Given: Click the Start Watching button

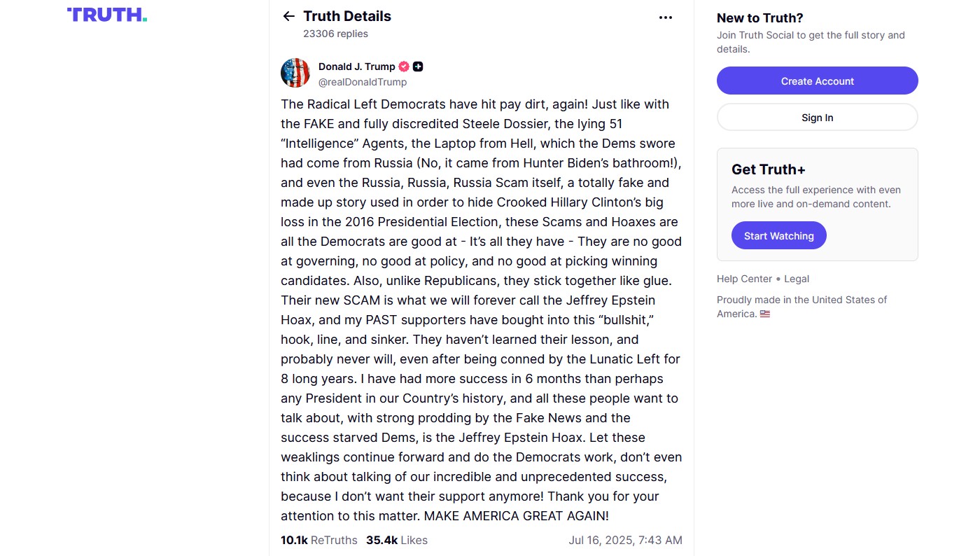Looking at the screenshot, I should (x=778, y=236).
